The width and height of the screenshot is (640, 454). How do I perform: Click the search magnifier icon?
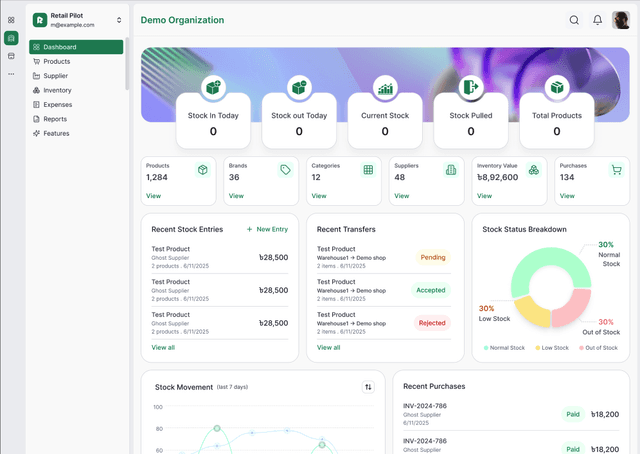[574, 20]
